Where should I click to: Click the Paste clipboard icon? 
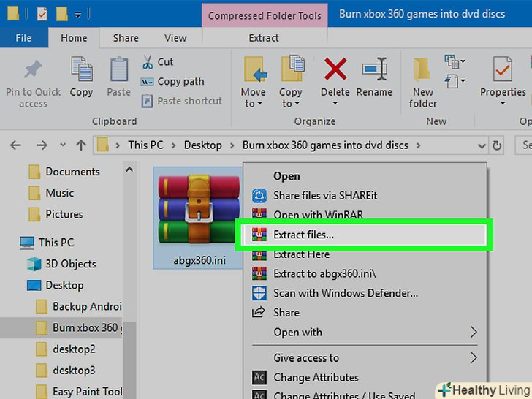(119, 69)
